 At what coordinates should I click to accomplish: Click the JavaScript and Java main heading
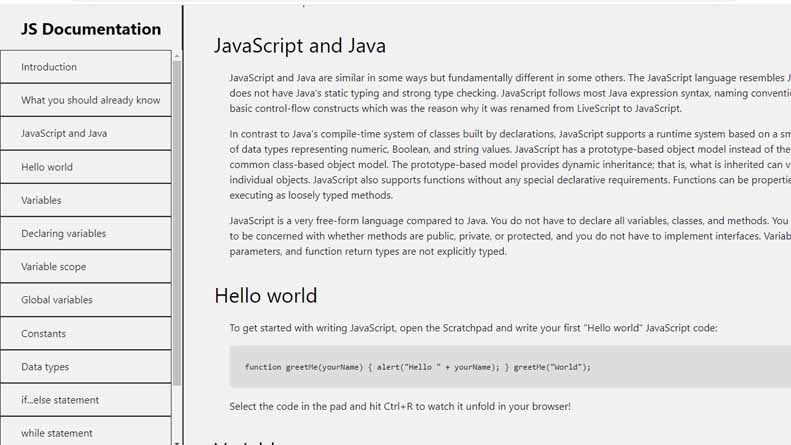pos(300,46)
